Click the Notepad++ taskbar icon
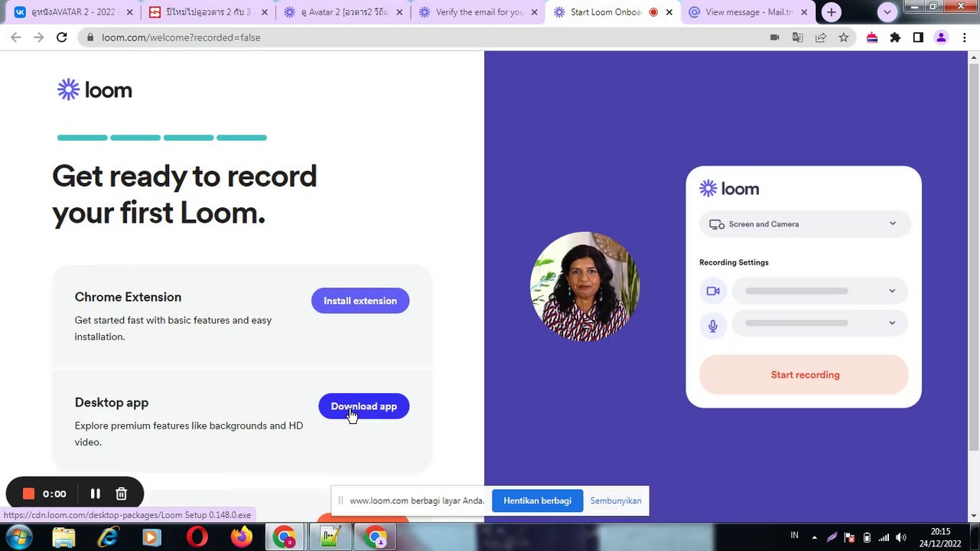The image size is (980, 551). click(x=330, y=537)
